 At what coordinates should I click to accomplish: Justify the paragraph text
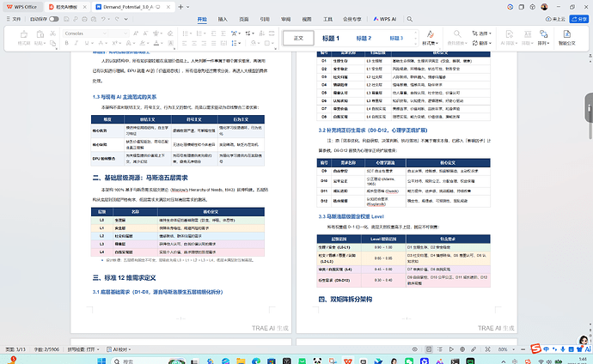click(x=214, y=43)
